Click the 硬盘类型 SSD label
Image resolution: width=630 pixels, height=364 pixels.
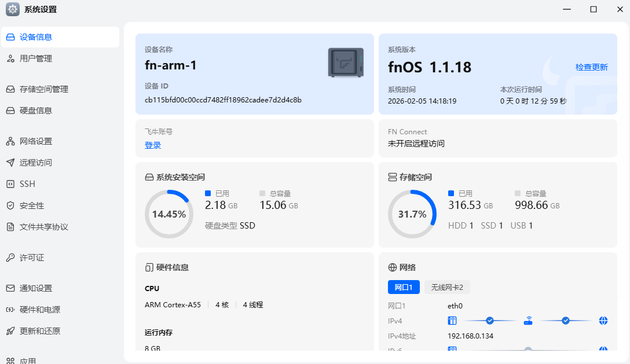pos(230,226)
